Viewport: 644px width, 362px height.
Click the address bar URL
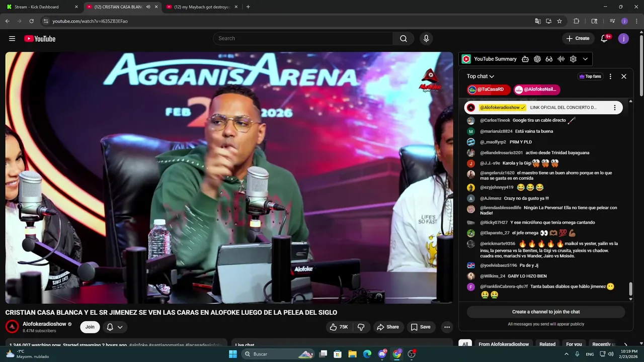click(90, 21)
